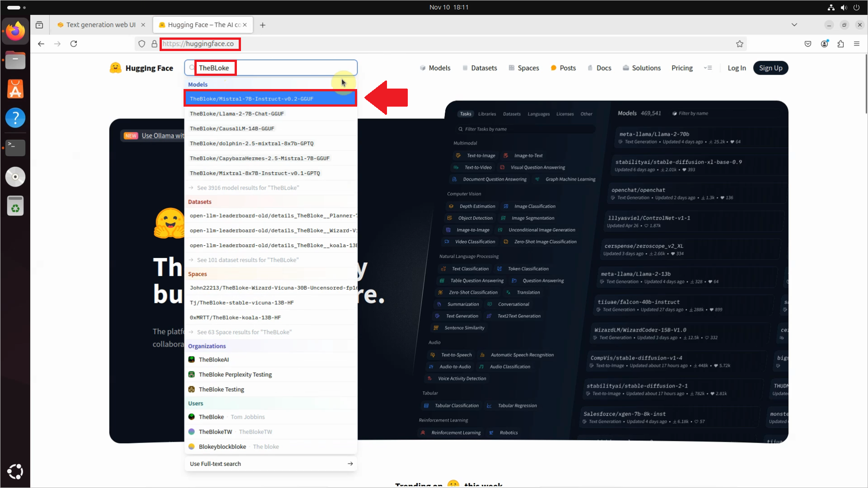Open the Posts nav item
The height and width of the screenshot is (488, 868).
click(x=563, y=68)
